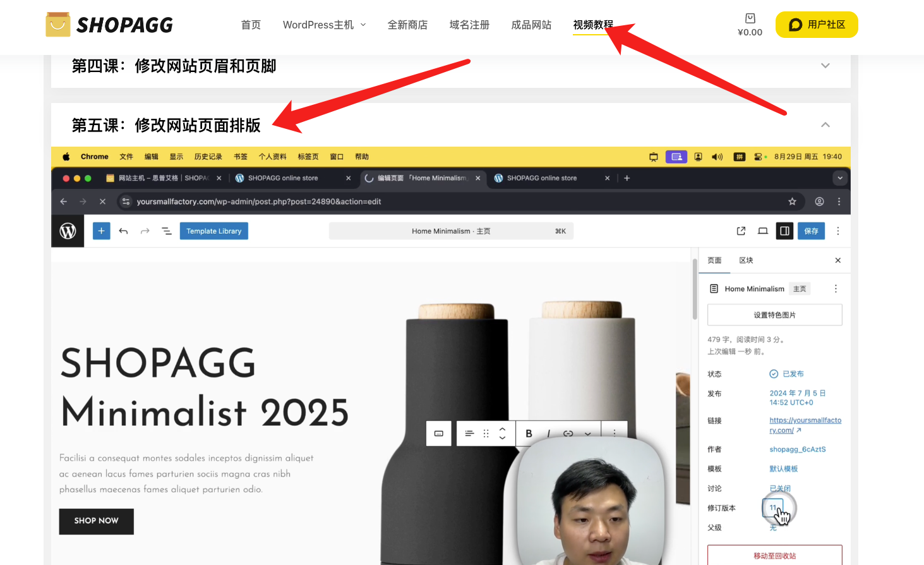This screenshot has height=565, width=924.
Task: Click the block move up/down arrows
Action: (x=502, y=434)
